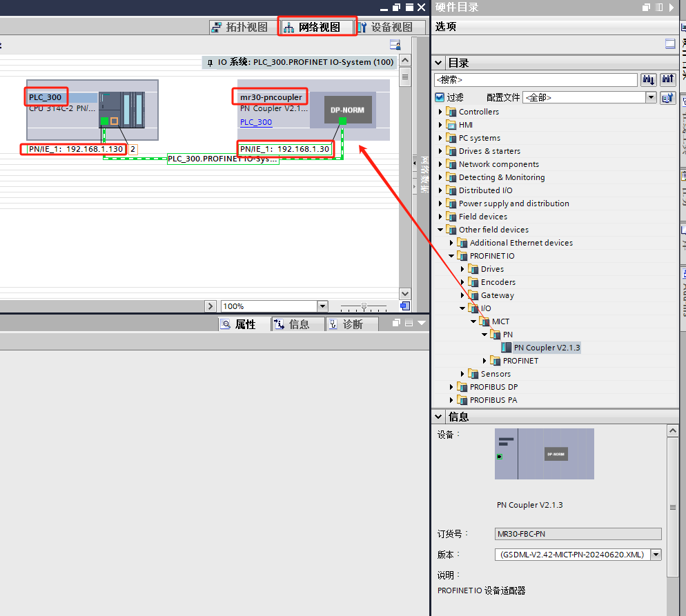Click the Gateway folder icon
Viewport: 686px width, 616px height.
click(x=473, y=295)
